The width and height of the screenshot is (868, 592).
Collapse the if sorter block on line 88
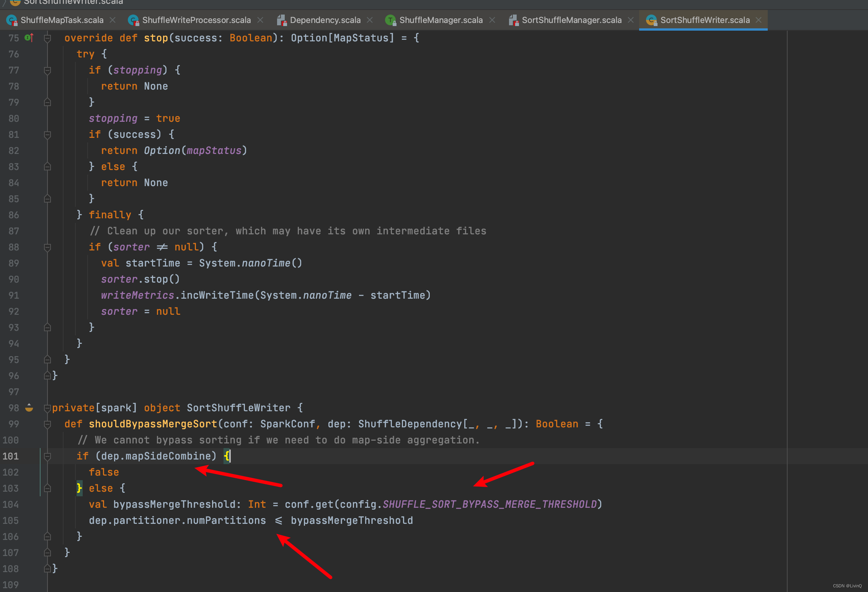[x=47, y=247]
